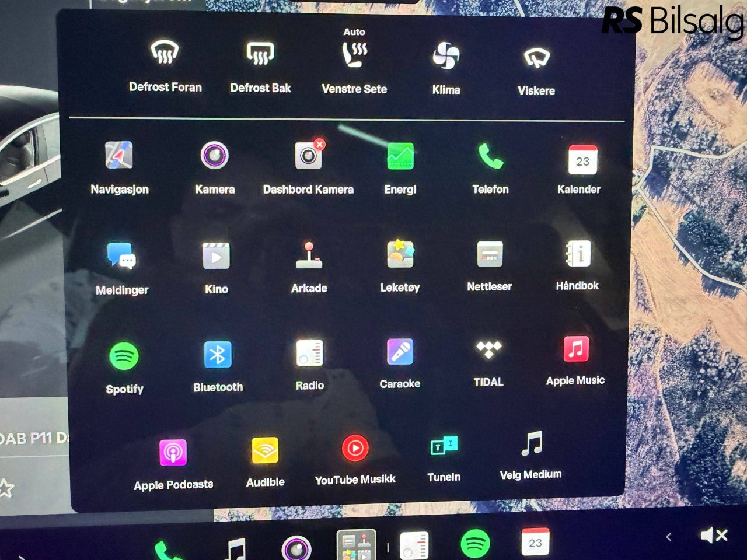The height and width of the screenshot is (560, 747).
Task: Unmute audio with the muted speaker icon
Action: point(714,535)
